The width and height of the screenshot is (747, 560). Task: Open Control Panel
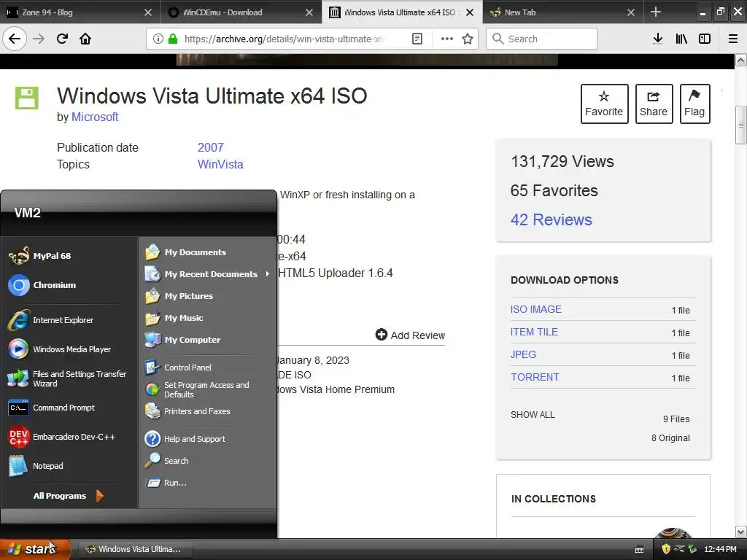pyautogui.click(x=178, y=367)
